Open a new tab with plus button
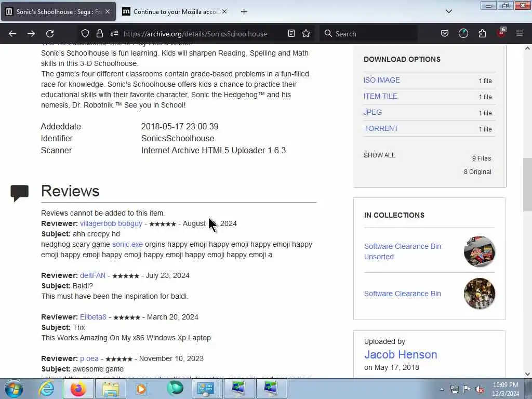This screenshot has width=532, height=399. [244, 12]
